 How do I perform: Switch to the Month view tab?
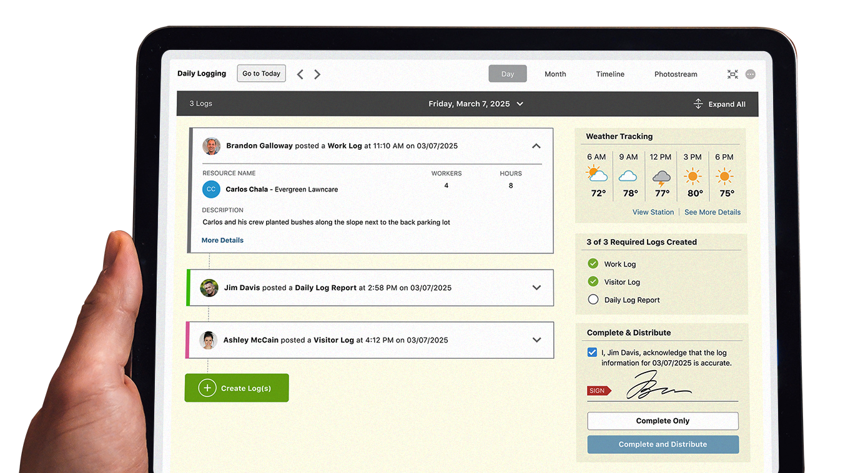(x=555, y=74)
